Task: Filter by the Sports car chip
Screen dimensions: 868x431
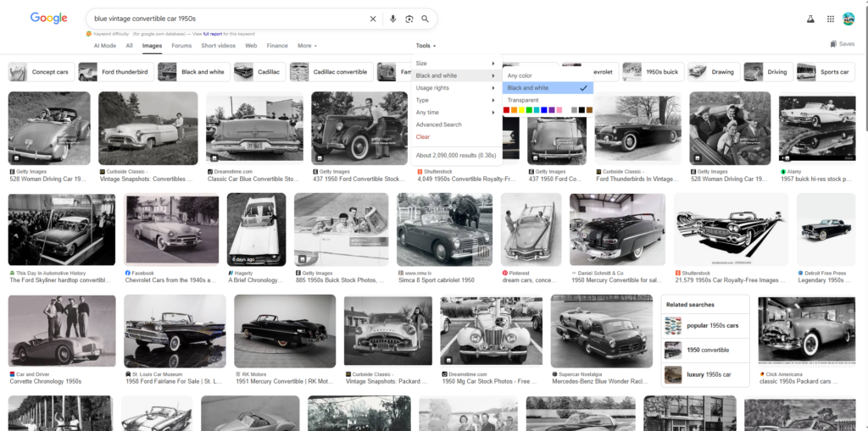Action: point(827,72)
